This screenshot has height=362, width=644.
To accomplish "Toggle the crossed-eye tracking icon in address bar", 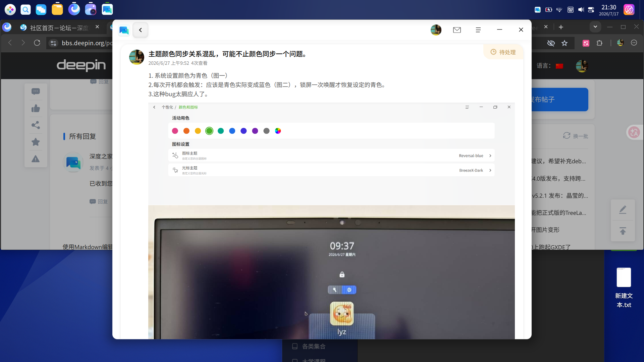I will (551, 43).
